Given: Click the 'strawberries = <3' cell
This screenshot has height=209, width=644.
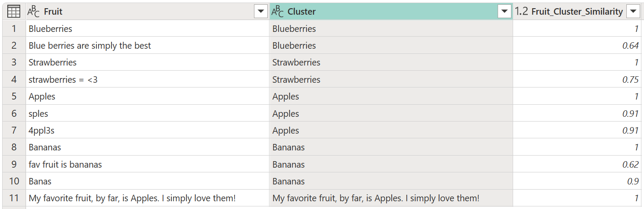Looking at the screenshot, I should coord(148,79).
